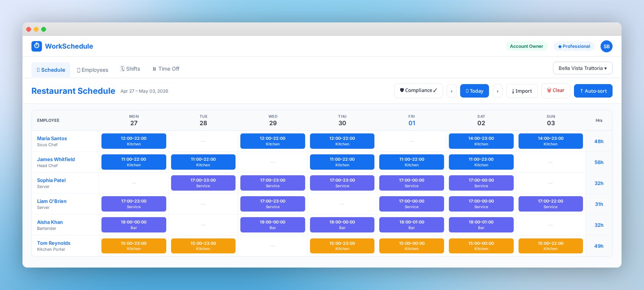This screenshot has height=290, width=644.
Task: Open James Whitfield Tuesday 11:00–22:00 shift
Action: [203, 162]
